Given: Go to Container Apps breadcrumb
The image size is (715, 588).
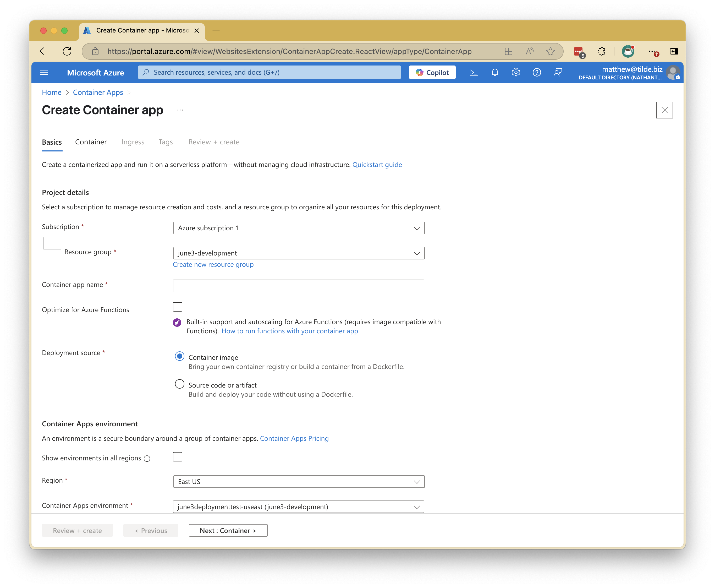Looking at the screenshot, I should click(x=98, y=92).
